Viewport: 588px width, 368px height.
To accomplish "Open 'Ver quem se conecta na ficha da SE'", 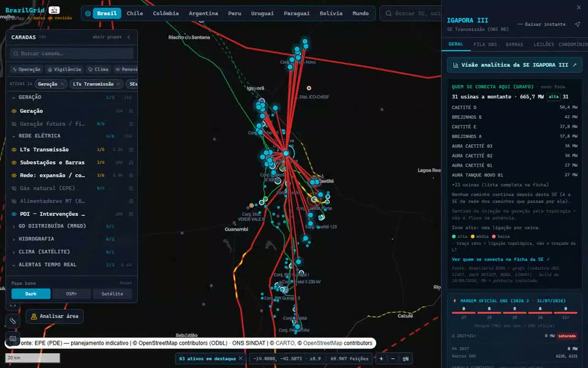I will click(500, 259).
